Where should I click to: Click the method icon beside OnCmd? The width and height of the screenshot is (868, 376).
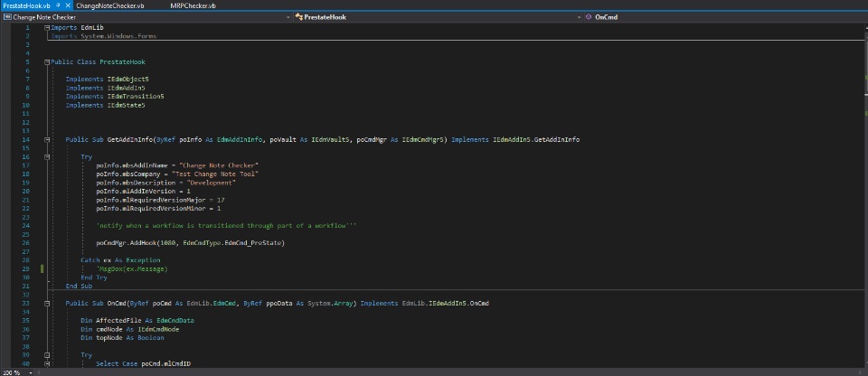coord(589,16)
